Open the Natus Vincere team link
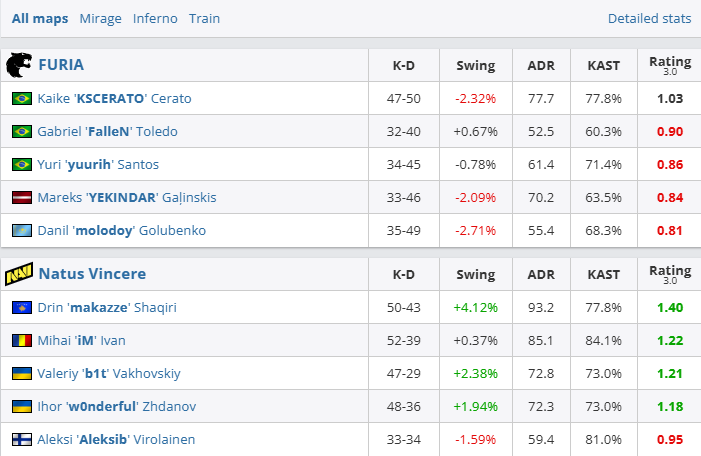 point(92,273)
